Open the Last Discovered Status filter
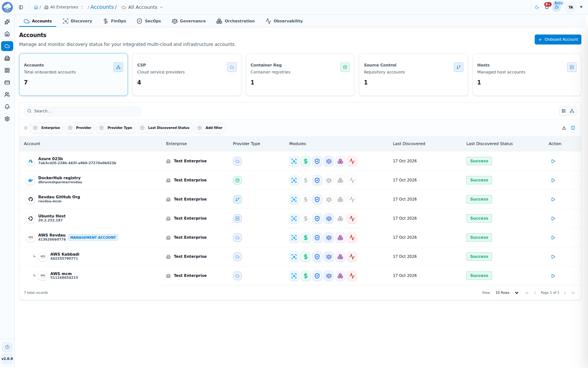 point(165,128)
